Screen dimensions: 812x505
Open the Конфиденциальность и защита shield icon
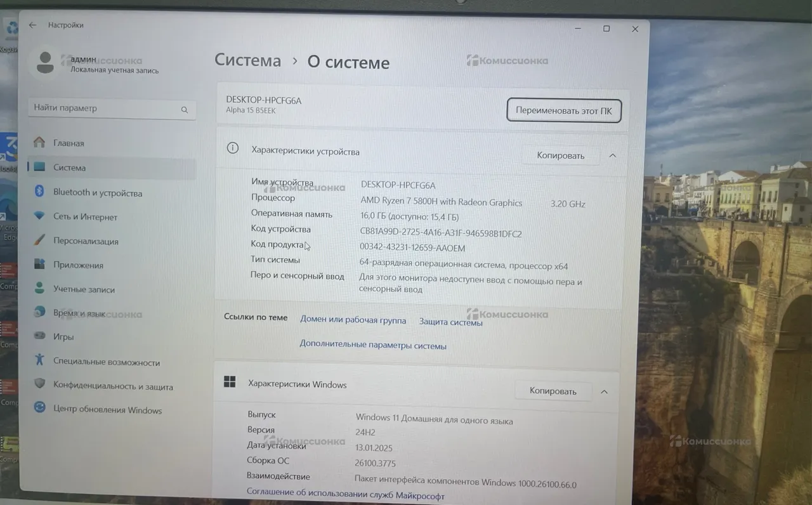pyautogui.click(x=39, y=384)
